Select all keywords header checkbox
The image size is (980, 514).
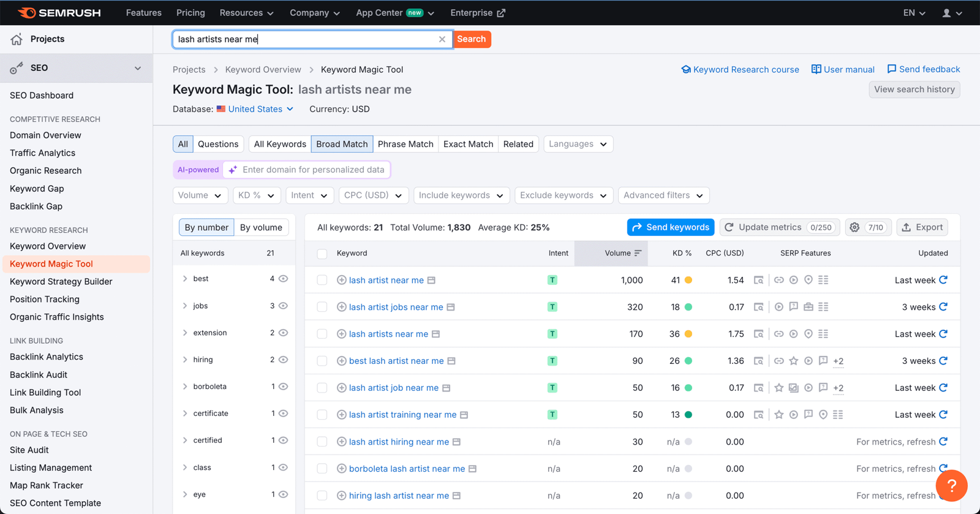point(322,254)
